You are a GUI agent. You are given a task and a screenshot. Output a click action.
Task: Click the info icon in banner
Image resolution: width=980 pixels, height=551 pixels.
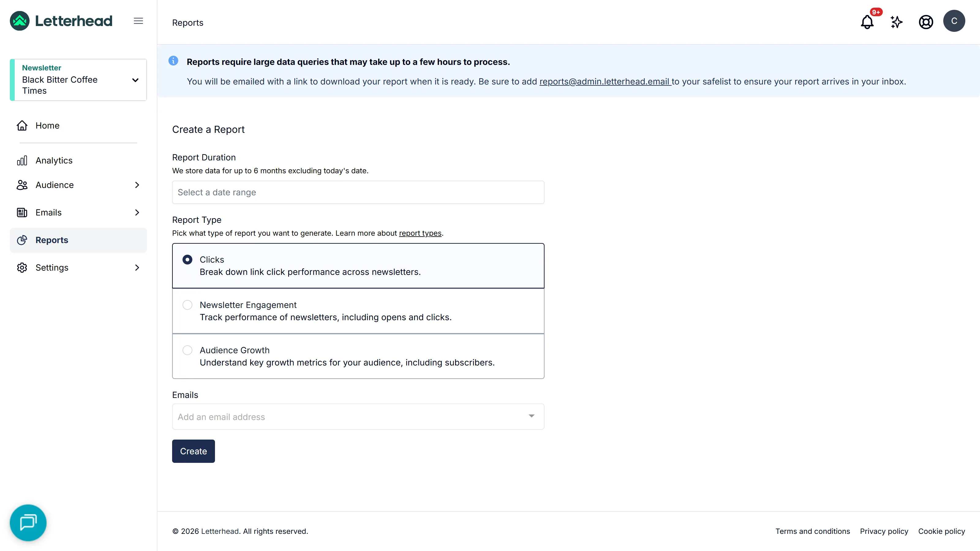[173, 61]
